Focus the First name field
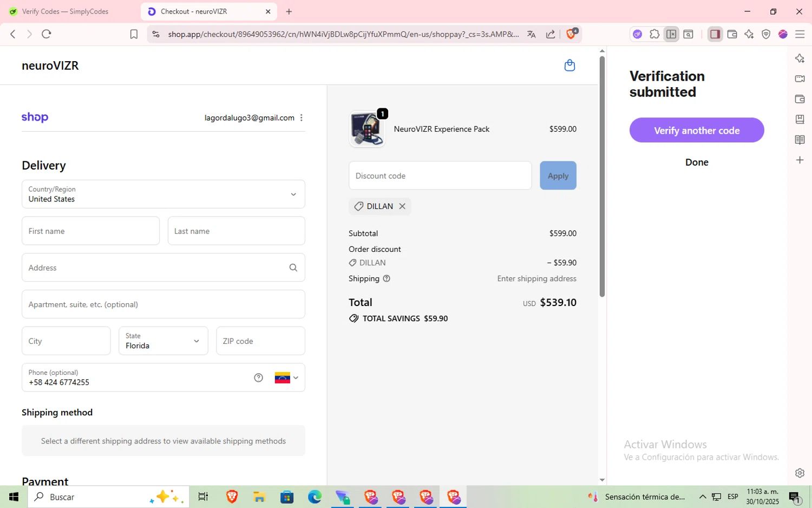Screen dimensions: 812x508 click(90, 231)
